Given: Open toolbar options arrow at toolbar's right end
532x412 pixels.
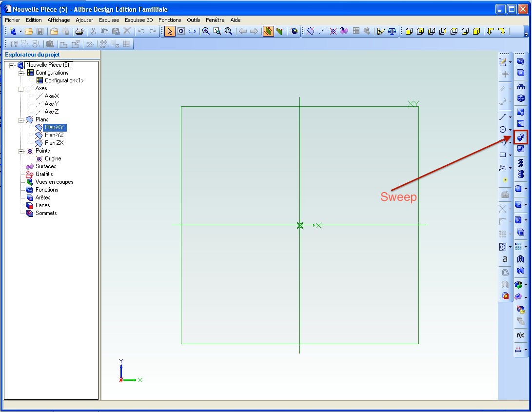Looking at the screenshot, I should point(526,34).
